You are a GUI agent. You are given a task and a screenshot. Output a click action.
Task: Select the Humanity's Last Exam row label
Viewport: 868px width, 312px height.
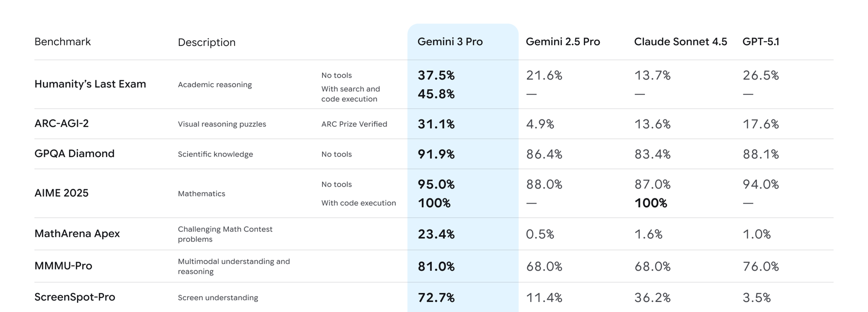pyautogui.click(x=90, y=84)
